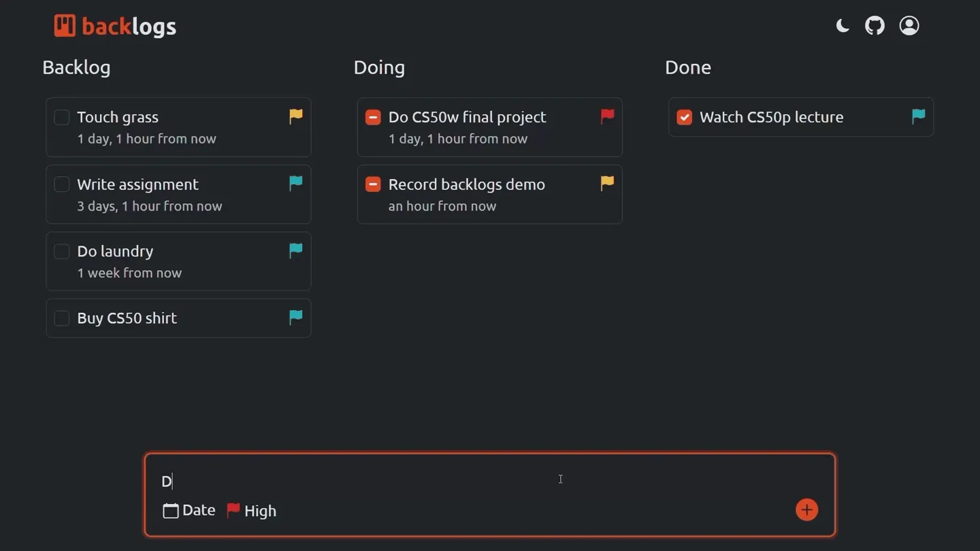The width and height of the screenshot is (980, 551).
Task: Select the Write assignment task title
Action: (x=137, y=184)
